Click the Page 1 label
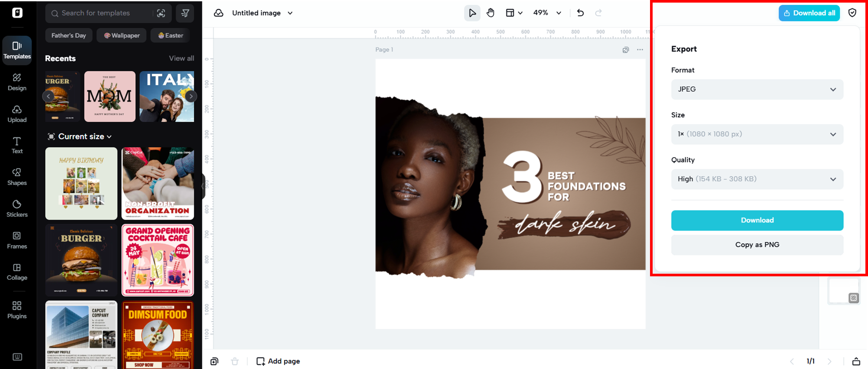868x369 pixels. 384,50
